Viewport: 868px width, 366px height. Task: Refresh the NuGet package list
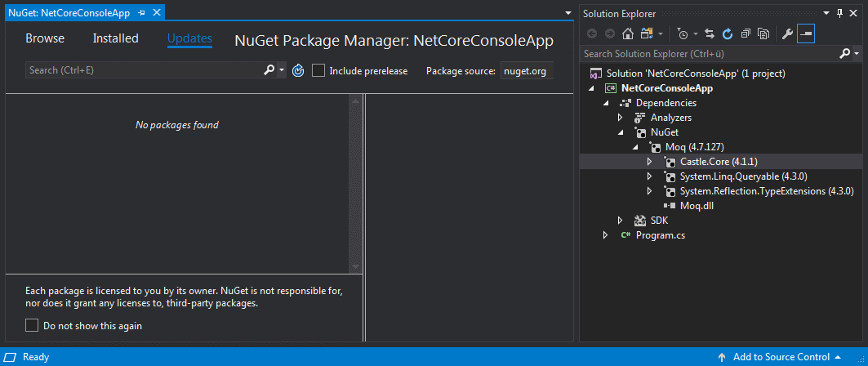coord(298,70)
